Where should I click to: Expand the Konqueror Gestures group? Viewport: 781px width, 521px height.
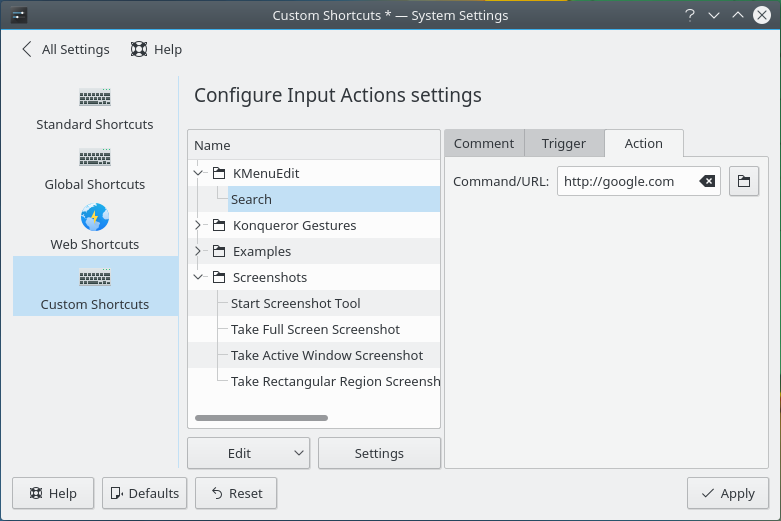198,225
